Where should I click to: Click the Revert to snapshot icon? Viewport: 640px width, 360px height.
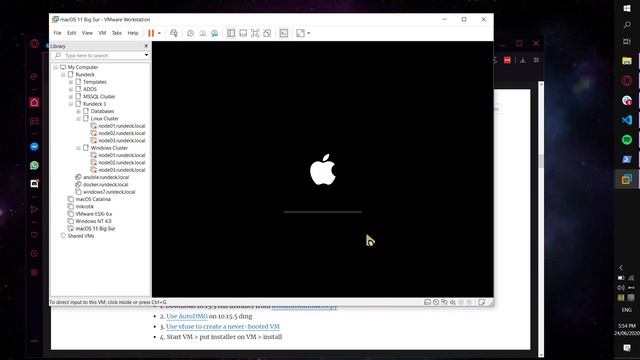202,33
